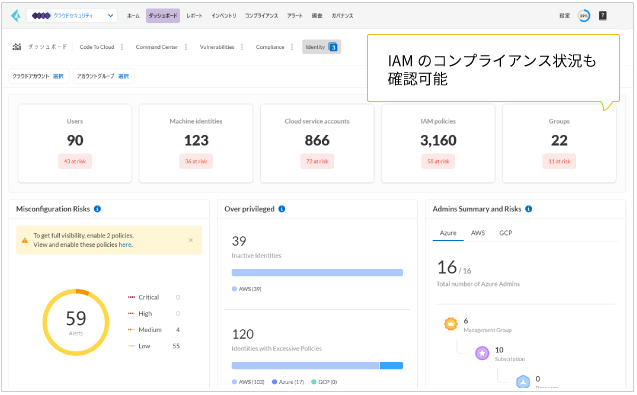
Task: Click the dashboard chart icon beside ダッシュボード
Action: pyautogui.click(x=17, y=47)
